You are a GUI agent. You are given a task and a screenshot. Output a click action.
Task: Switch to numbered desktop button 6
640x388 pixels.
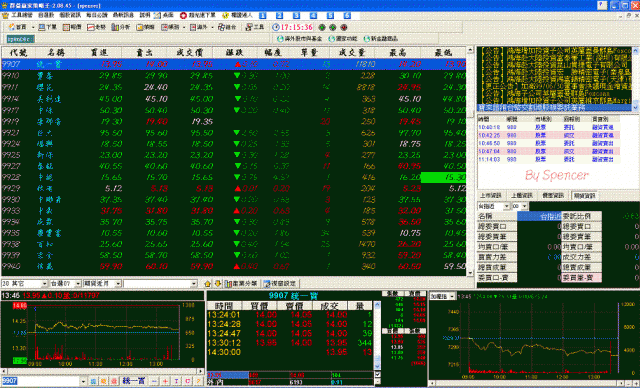347,16
